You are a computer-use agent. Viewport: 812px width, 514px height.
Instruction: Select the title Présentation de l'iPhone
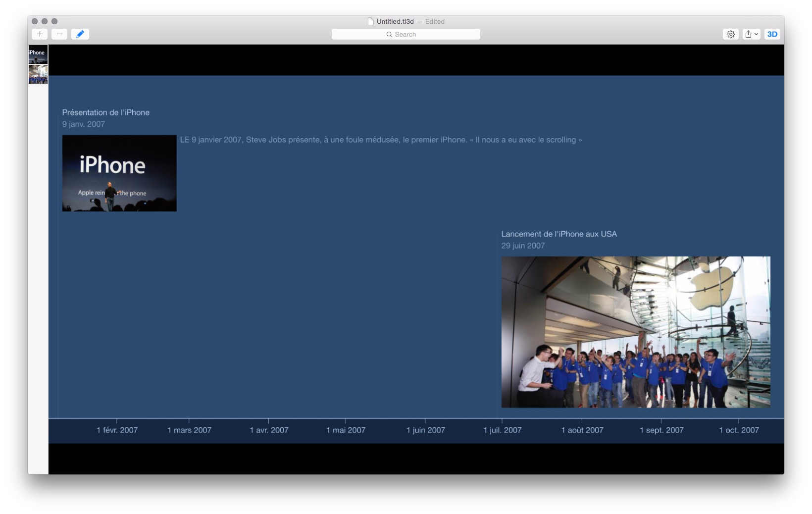106,112
